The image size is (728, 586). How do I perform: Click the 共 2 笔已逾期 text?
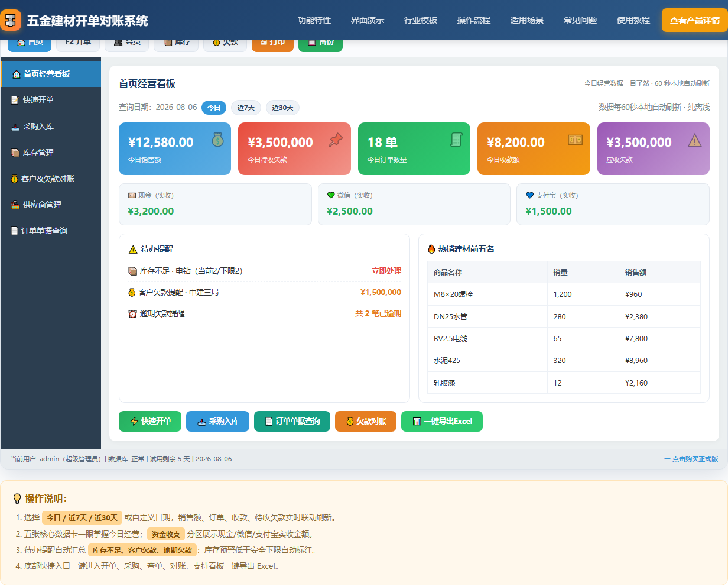pos(378,313)
